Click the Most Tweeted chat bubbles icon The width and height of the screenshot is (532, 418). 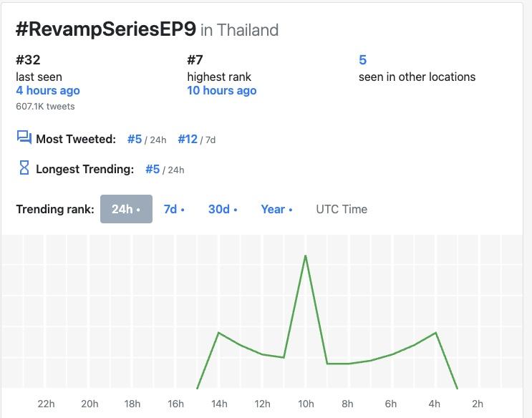coord(24,137)
